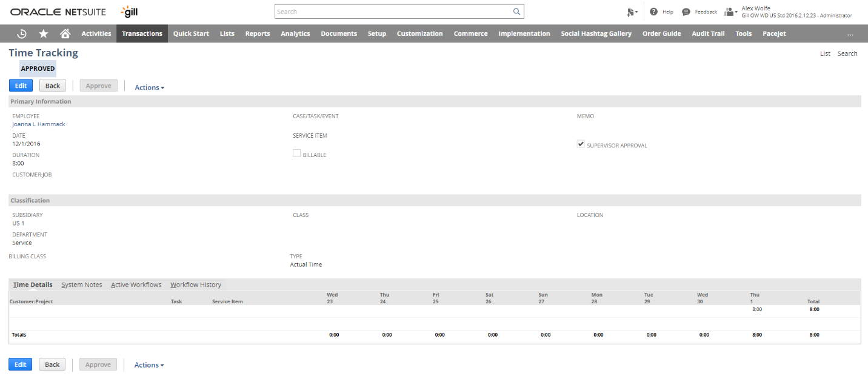Switch to the Workflow History tab
This screenshot has height=376, width=868.
point(196,285)
